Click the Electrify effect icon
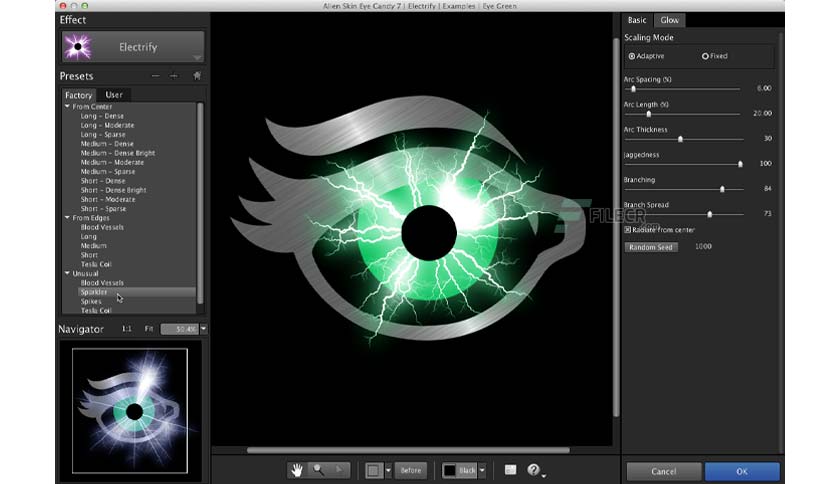 (78, 47)
